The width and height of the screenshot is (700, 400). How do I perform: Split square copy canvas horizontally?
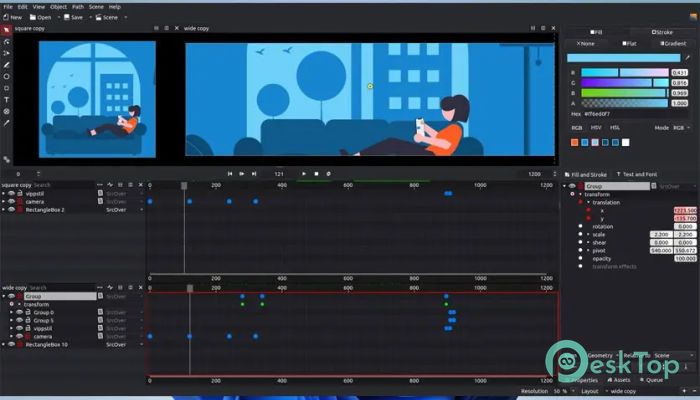coord(167,28)
